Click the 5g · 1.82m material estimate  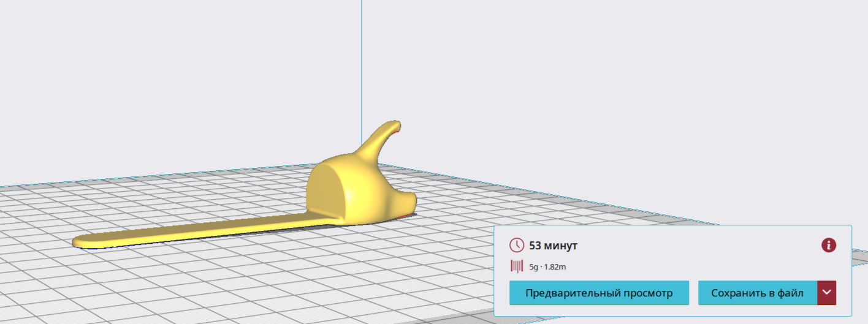pos(547,266)
